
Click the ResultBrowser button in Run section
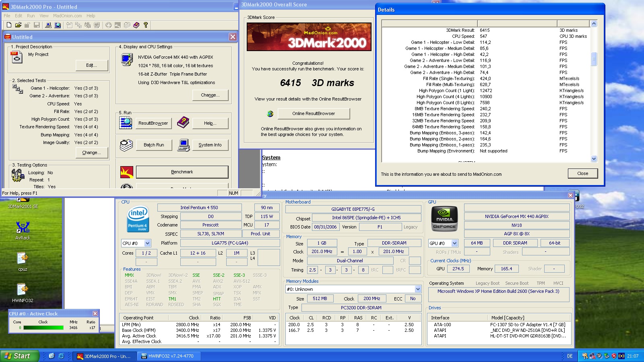click(x=153, y=123)
